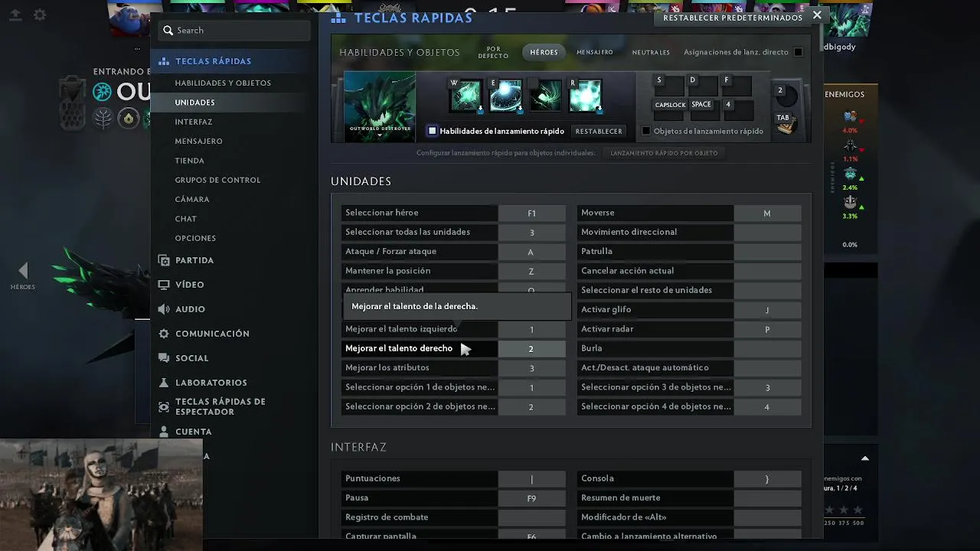980x551 pixels.
Task: Toggle Asignaciones de lanz. directo checkbox
Action: tap(798, 52)
